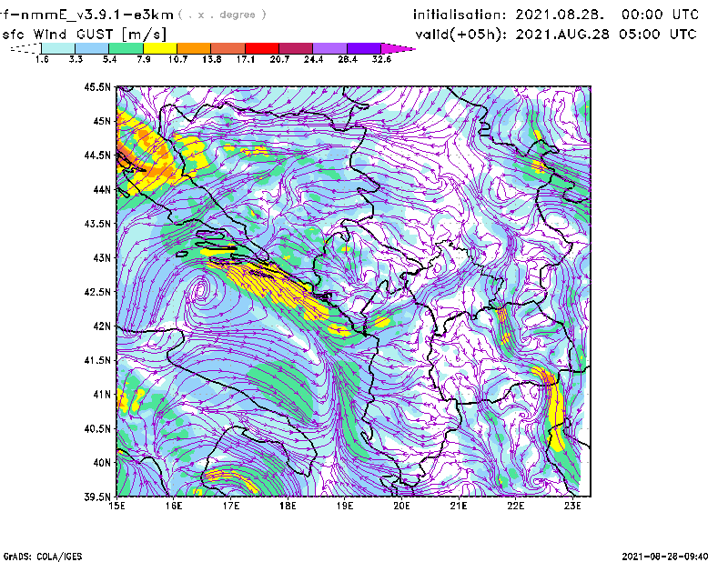Image resolution: width=728 pixels, height=562 pixels.
Task: Click the legend value 10.7
Action: click(x=177, y=59)
